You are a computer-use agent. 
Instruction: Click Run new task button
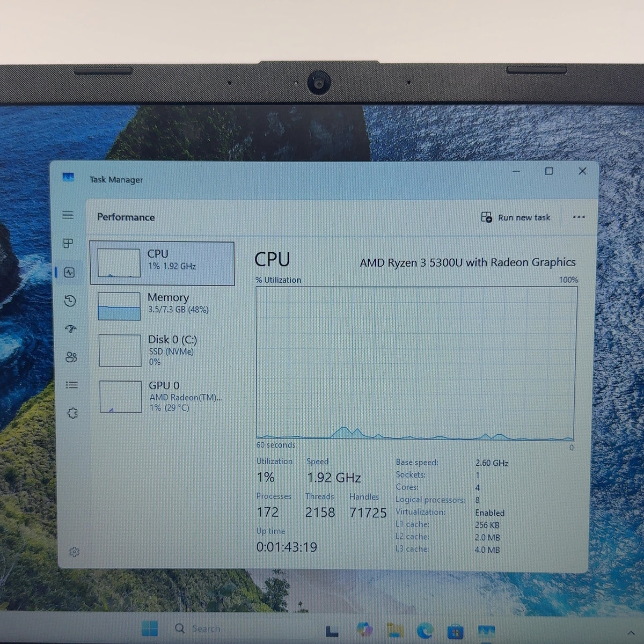[516, 217]
